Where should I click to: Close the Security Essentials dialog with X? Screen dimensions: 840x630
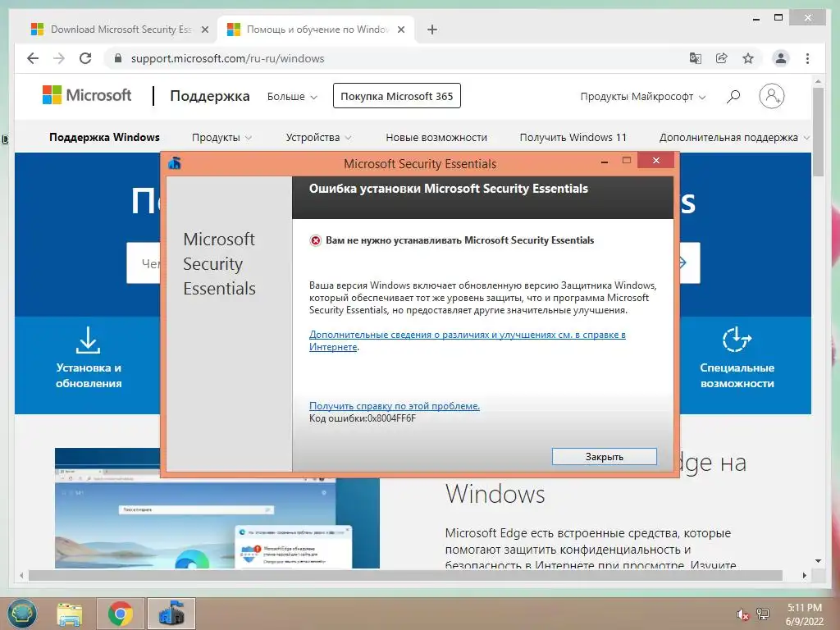[655, 160]
